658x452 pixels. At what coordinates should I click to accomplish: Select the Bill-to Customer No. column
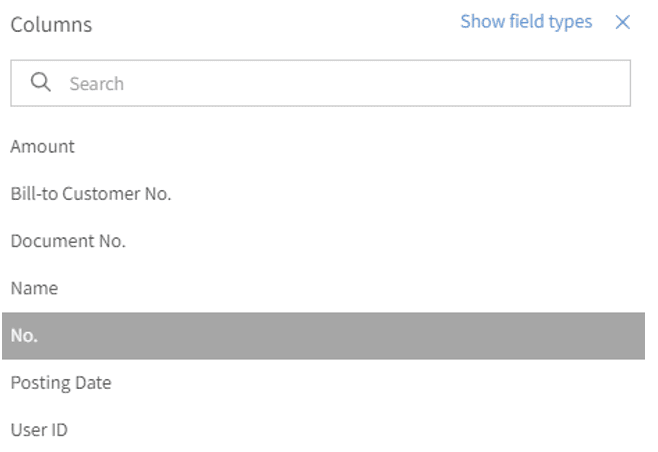point(323,194)
